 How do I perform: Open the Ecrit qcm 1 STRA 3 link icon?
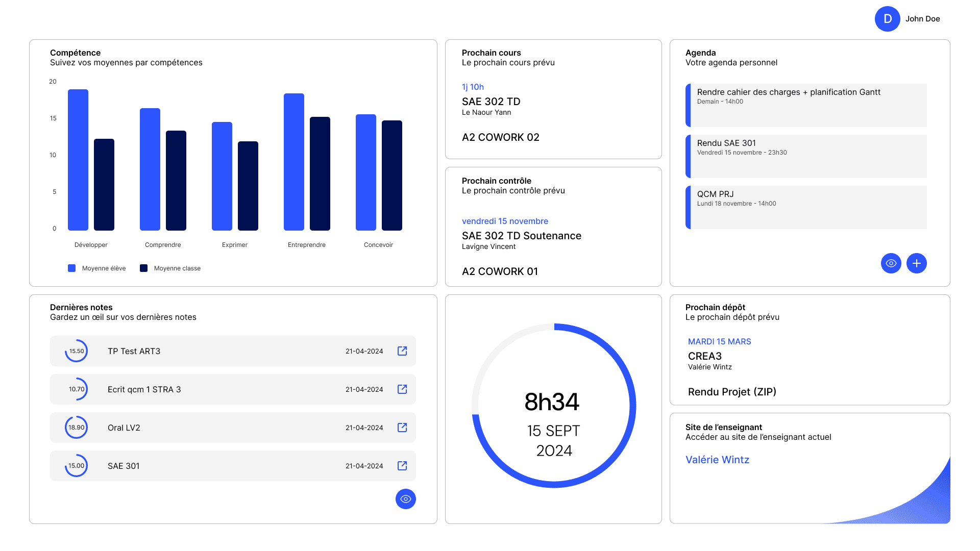[x=402, y=389]
